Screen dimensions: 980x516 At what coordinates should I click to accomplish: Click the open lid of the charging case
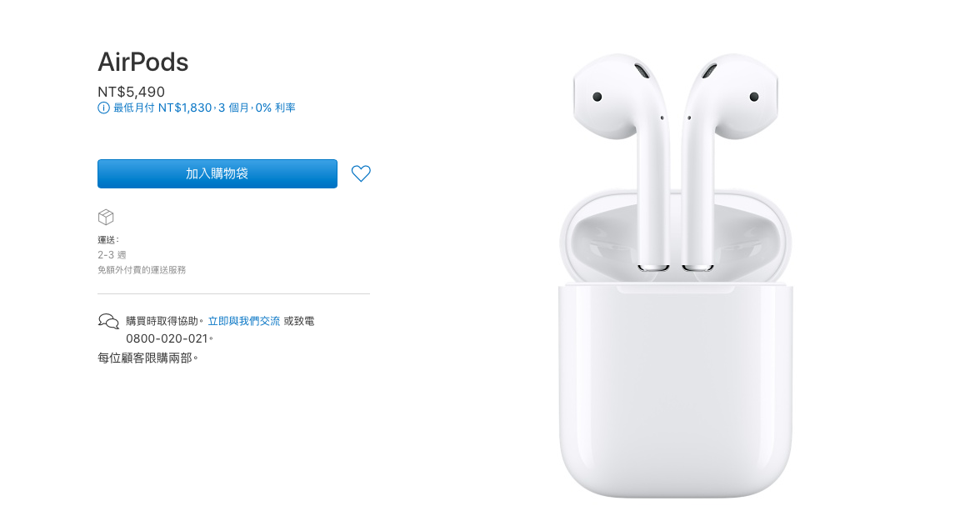[x=676, y=238]
